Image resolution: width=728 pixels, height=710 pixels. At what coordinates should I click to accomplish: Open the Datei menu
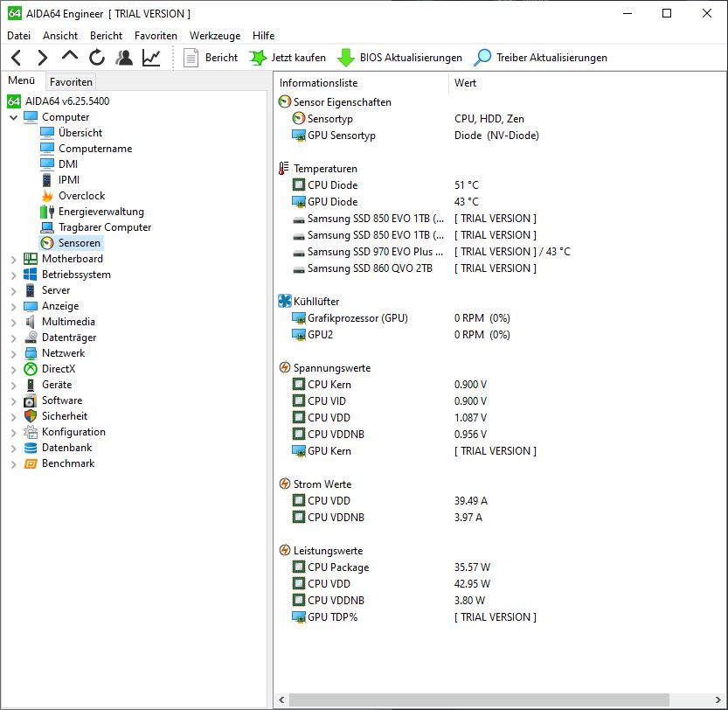[x=18, y=36]
